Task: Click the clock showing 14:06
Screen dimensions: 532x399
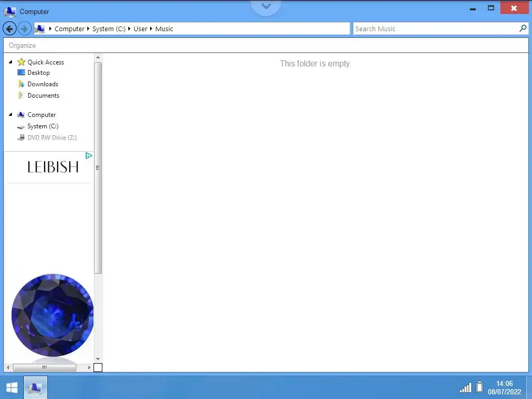Action: tap(504, 383)
